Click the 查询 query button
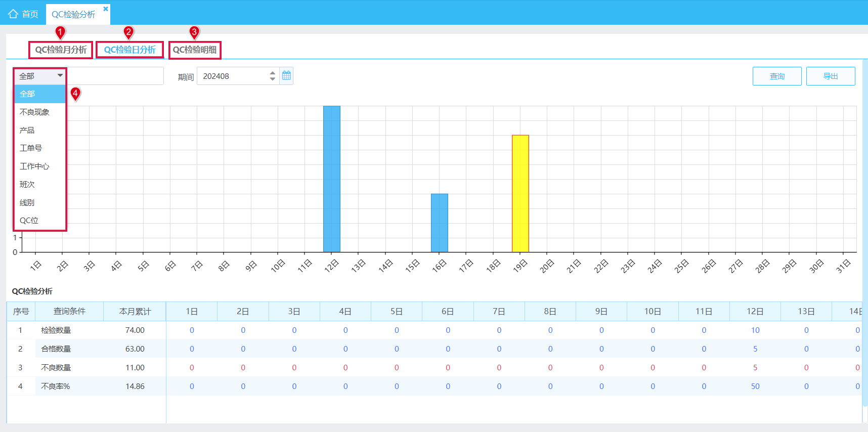This screenshot has height=432, width=868. click(x=777, y=76)
